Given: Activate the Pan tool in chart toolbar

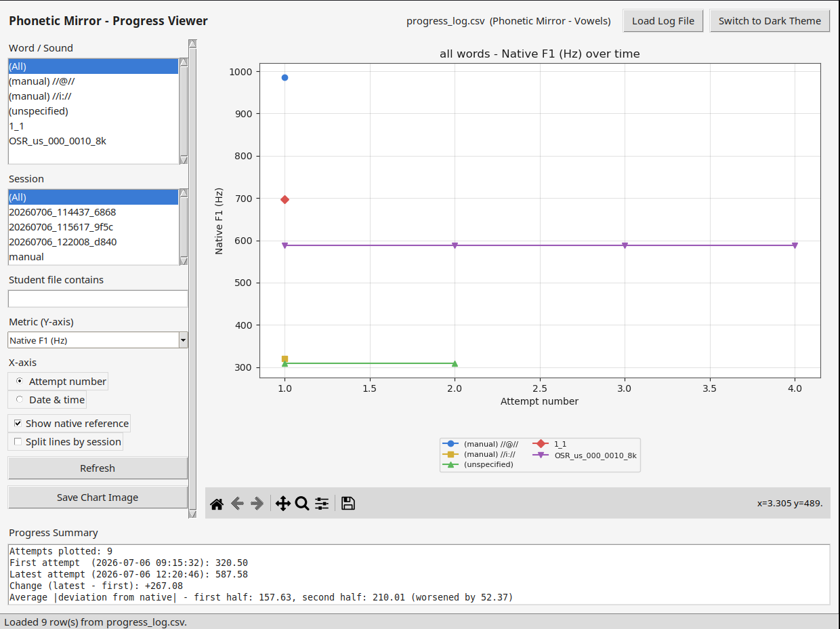Looking at the screenshot, I should coord(282,504).
